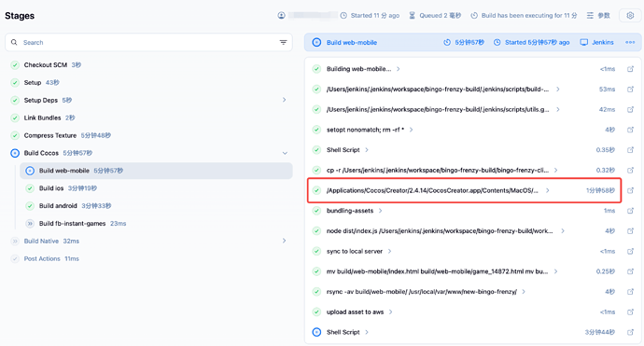Image resolution: width=644 pixels, height=346 pixels.
Task: Open sync to local server log externally
Action: (x=630, y=251)
